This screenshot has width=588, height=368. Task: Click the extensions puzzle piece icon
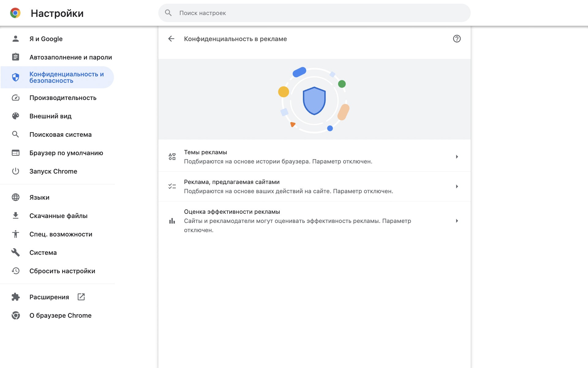pyautogui.click(x=15, y=297)
